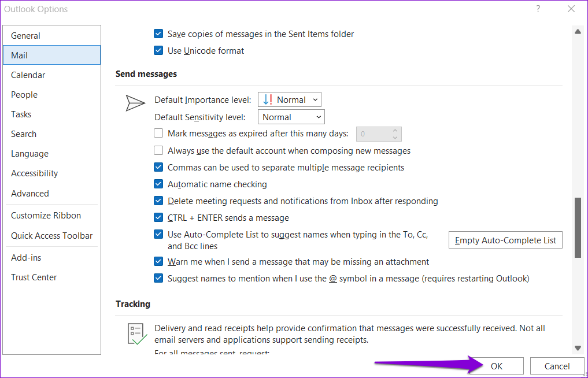This screenshot has width=588, height=378.
Task: Uncheck Suggest names to mention with @
Action: (x=158, y=278)
